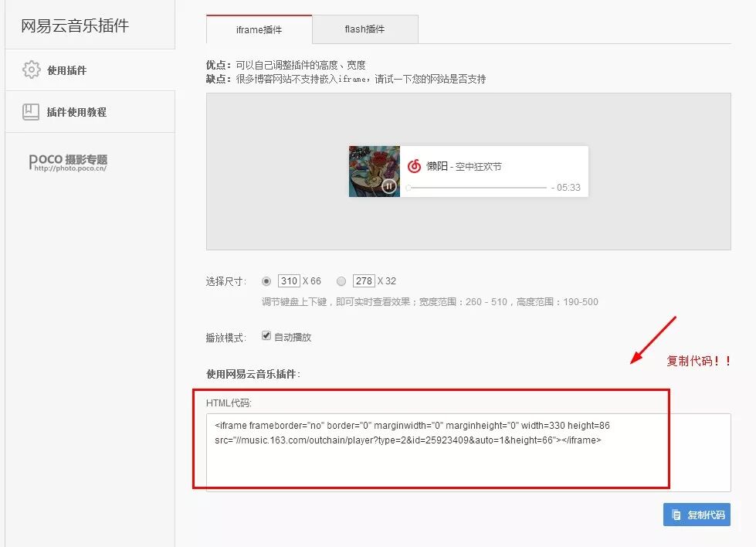Click the player progress bar track
Viewport: 756px width, 547px height.
pyautogui.click(x=477, y=187)
